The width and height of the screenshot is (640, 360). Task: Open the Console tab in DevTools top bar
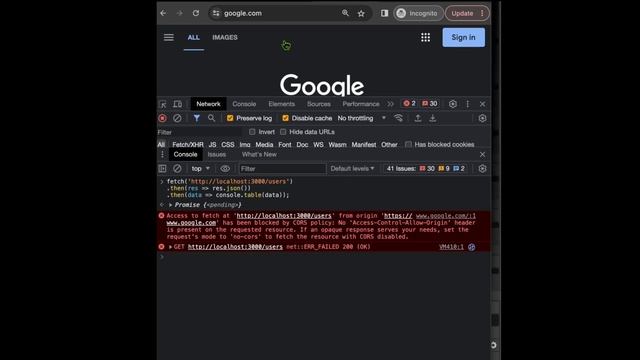point(244,104)
